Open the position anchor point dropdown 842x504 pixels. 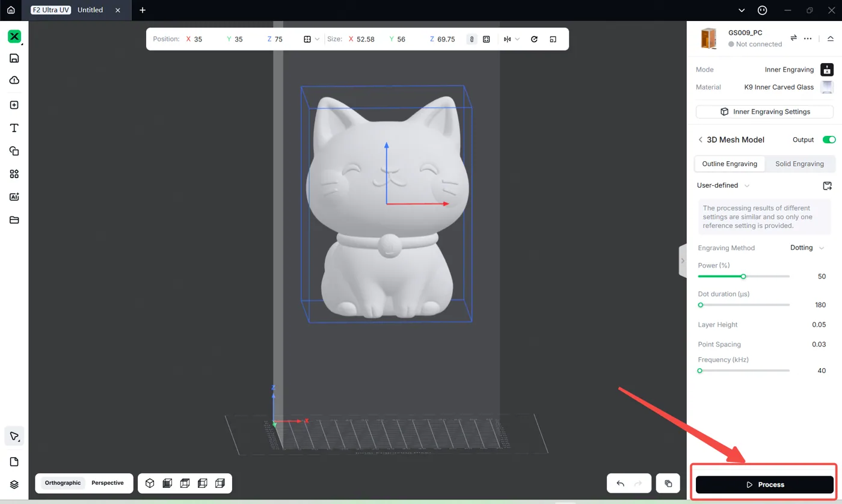tap(312, 39)
